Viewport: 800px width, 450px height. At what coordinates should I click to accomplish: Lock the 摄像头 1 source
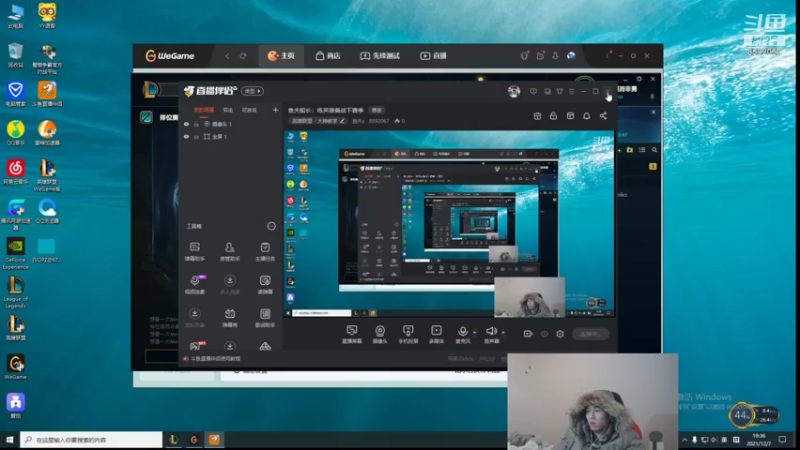click(196, 124)
